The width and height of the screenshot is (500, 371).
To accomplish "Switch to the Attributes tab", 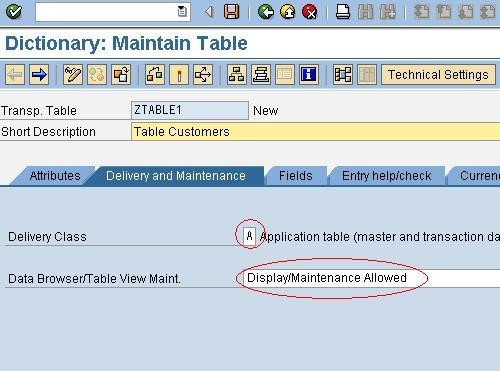I will pos(55,176).
